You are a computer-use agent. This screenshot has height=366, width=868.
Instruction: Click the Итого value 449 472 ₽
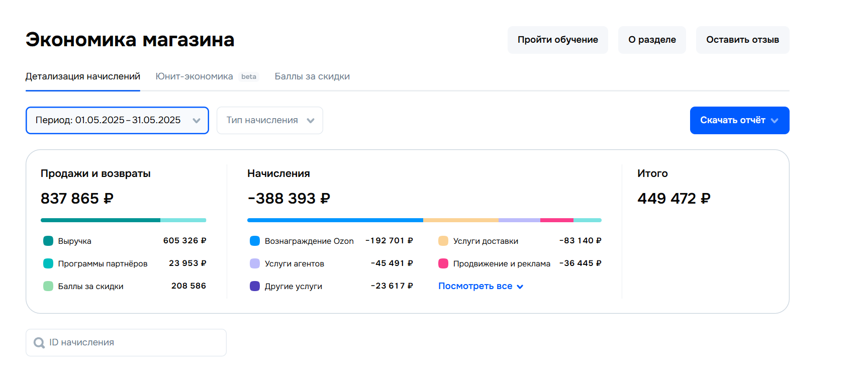(x=674, y=199)
